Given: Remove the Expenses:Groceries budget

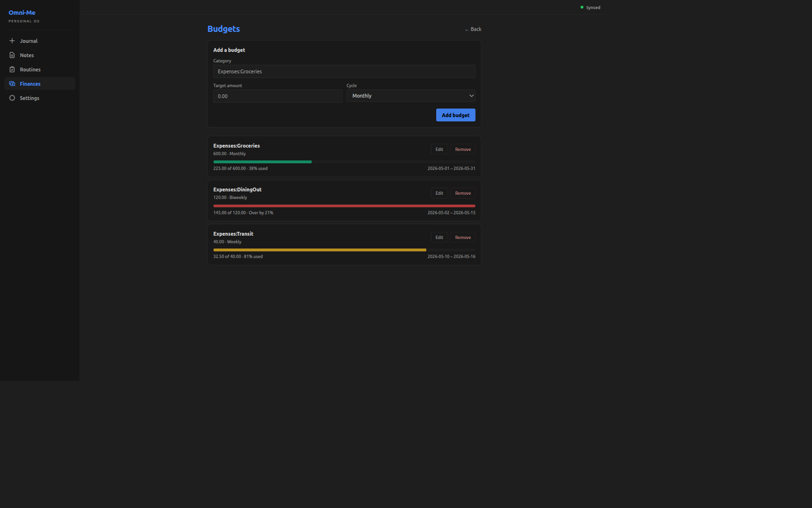Looking at the screenshot, I should pyautogui.click(x=463, y=149).
